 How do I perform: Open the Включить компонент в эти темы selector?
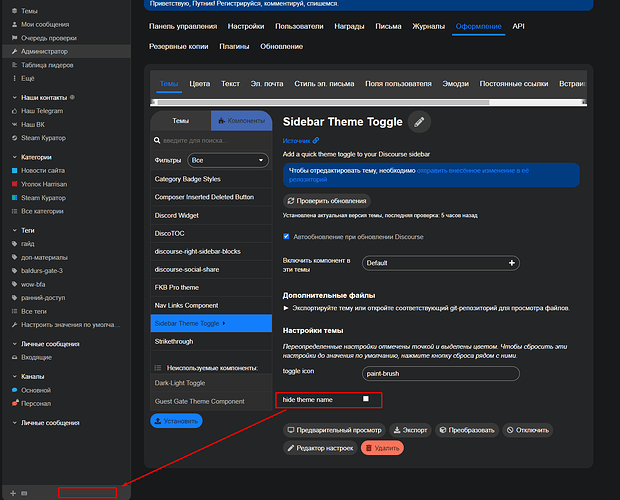point(441,263)
